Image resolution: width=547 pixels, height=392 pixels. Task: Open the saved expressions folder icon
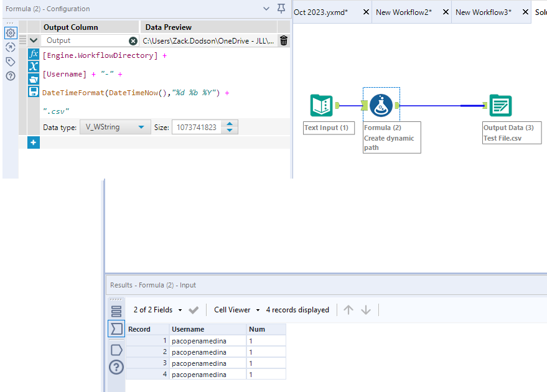[x=34, y=79]
